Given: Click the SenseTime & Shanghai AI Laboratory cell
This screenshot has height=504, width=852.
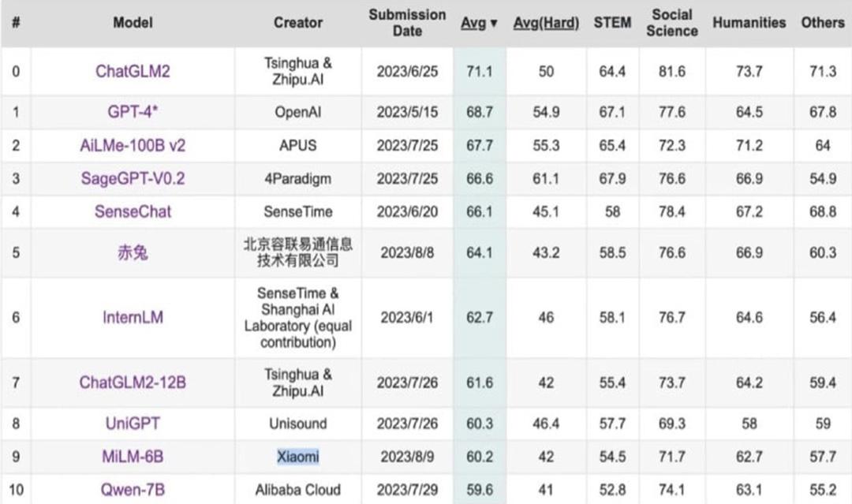Looking at the screenshot, I should coord(297,318).
